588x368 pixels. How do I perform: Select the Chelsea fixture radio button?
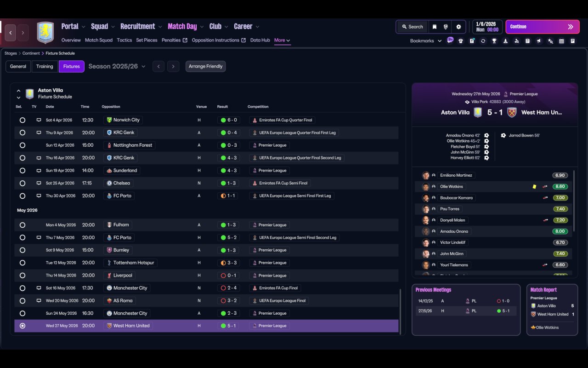pos(23,183)
